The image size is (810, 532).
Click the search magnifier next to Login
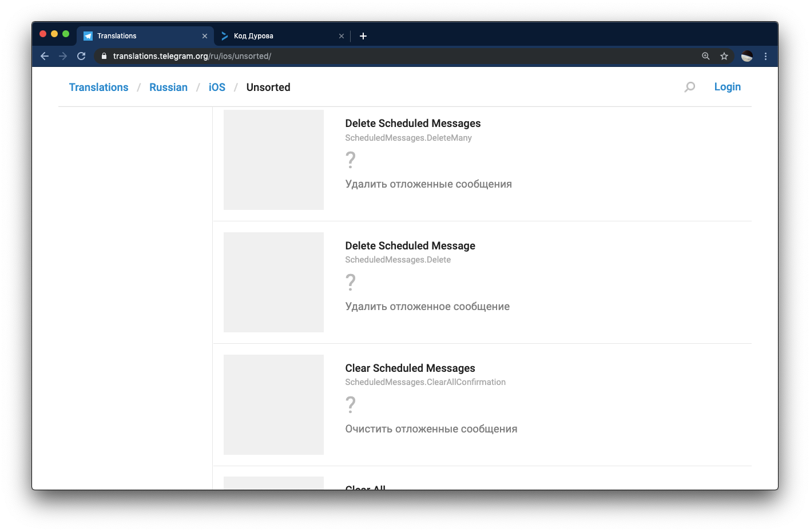tap(690, 87)
